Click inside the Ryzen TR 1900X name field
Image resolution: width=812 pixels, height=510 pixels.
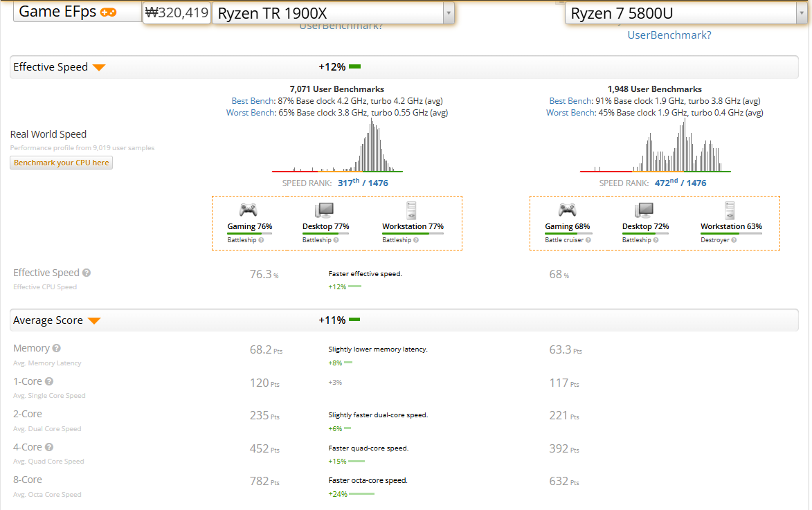pos(328,13)
